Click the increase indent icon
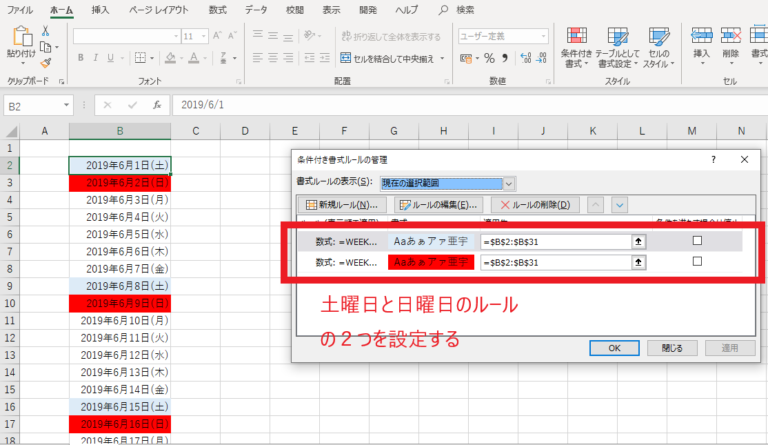 click(x=325, y=58)
